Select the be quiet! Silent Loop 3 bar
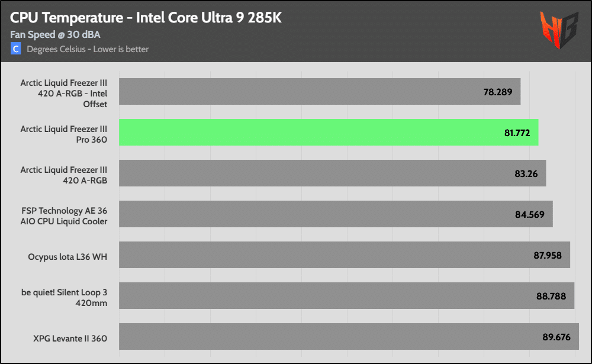Viewport: 592px width, 364px height. (x=346, y=295)
